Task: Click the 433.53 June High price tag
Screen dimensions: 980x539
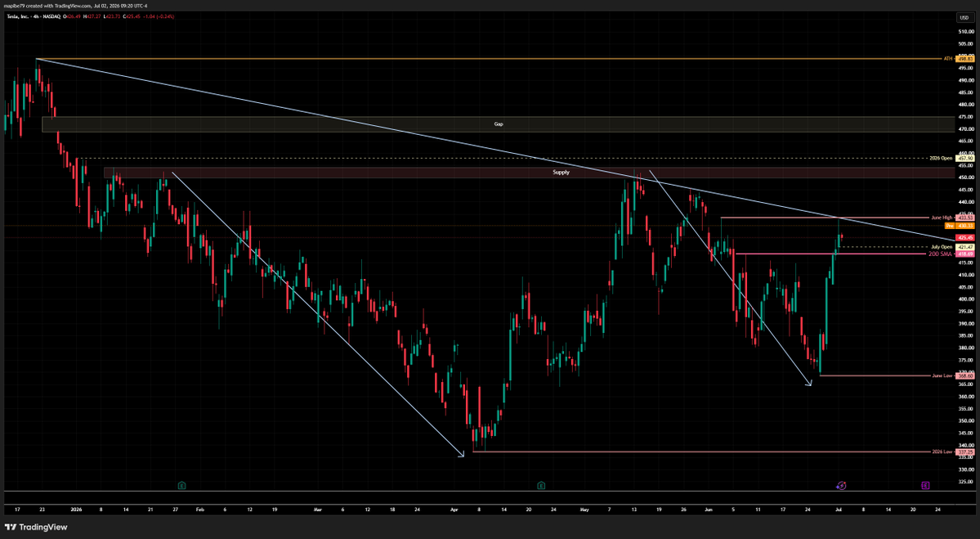Action: (x=965, y=218)
